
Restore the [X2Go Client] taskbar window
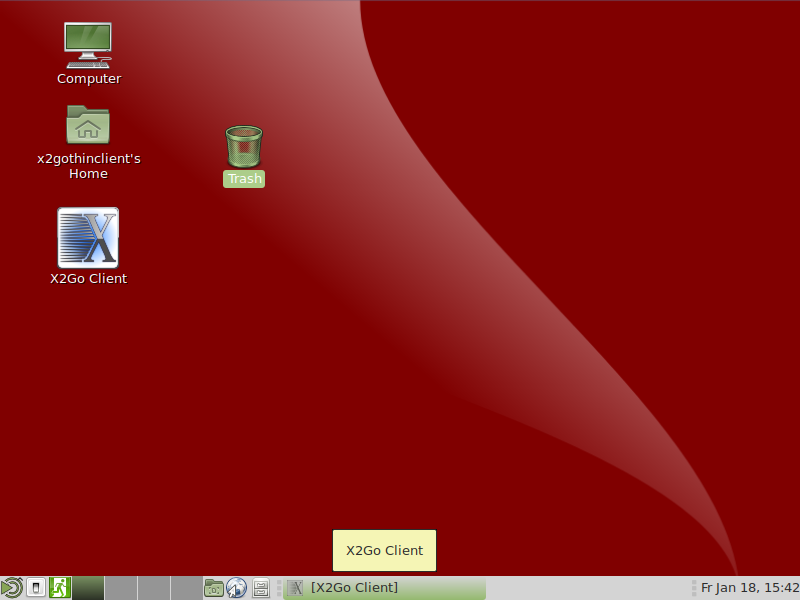[x=385, y=588]
